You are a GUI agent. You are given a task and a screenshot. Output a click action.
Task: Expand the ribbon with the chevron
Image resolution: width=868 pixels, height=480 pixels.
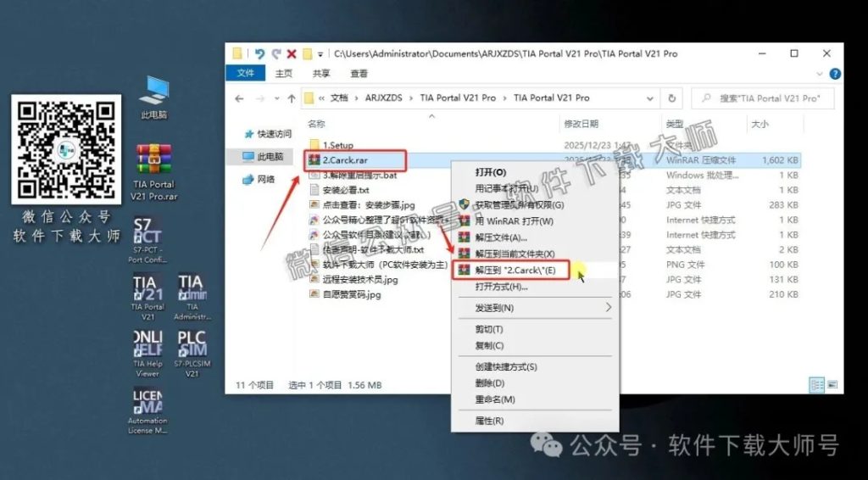pos(820,74)
